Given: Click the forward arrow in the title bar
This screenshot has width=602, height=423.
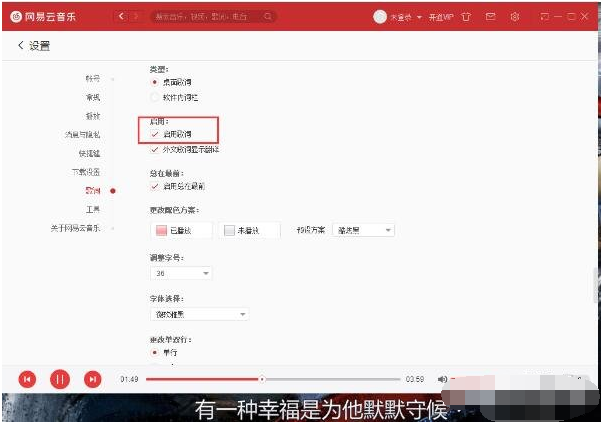Looking at the screenshot, I should tap(136, 17).
